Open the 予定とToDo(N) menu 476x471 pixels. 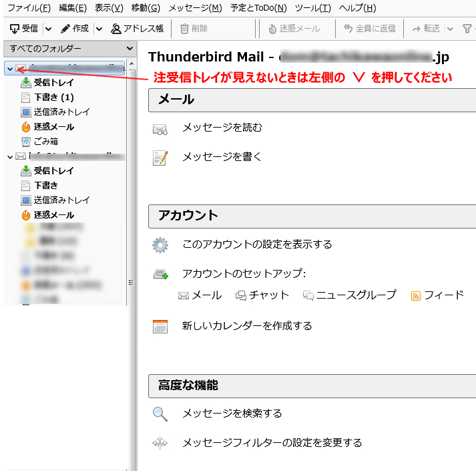[258, 8]
